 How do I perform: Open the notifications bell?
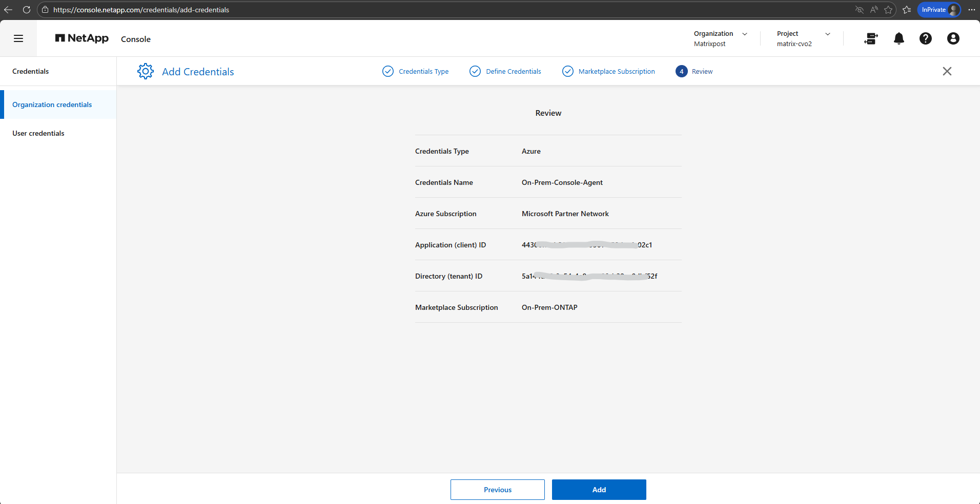[899, 38]
